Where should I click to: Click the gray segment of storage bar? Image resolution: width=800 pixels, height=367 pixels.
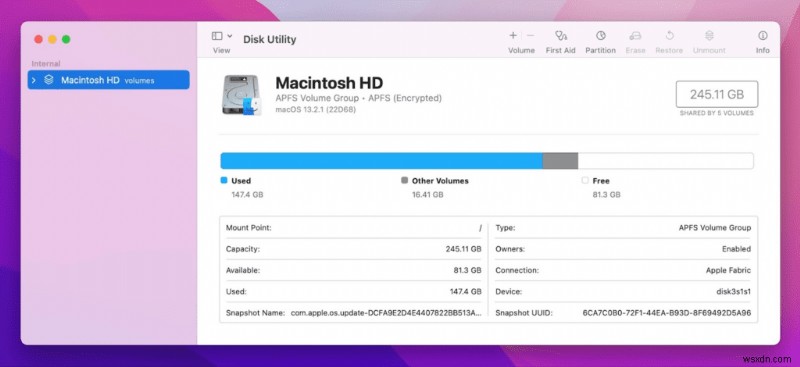pyautogui.click(x=560, y=161)
